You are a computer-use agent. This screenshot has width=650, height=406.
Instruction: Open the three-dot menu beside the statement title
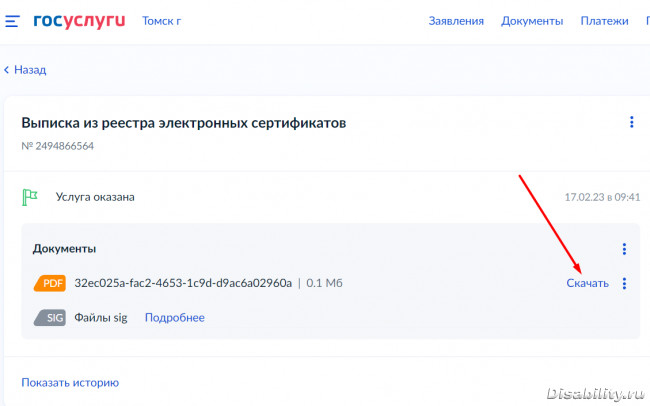pyautogui.click(x=631, y=123)
